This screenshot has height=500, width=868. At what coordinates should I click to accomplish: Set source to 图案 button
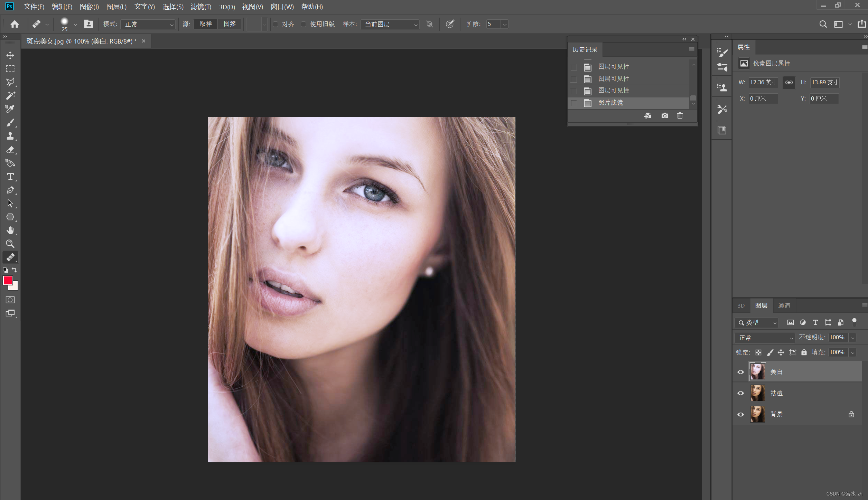point(230,24)
